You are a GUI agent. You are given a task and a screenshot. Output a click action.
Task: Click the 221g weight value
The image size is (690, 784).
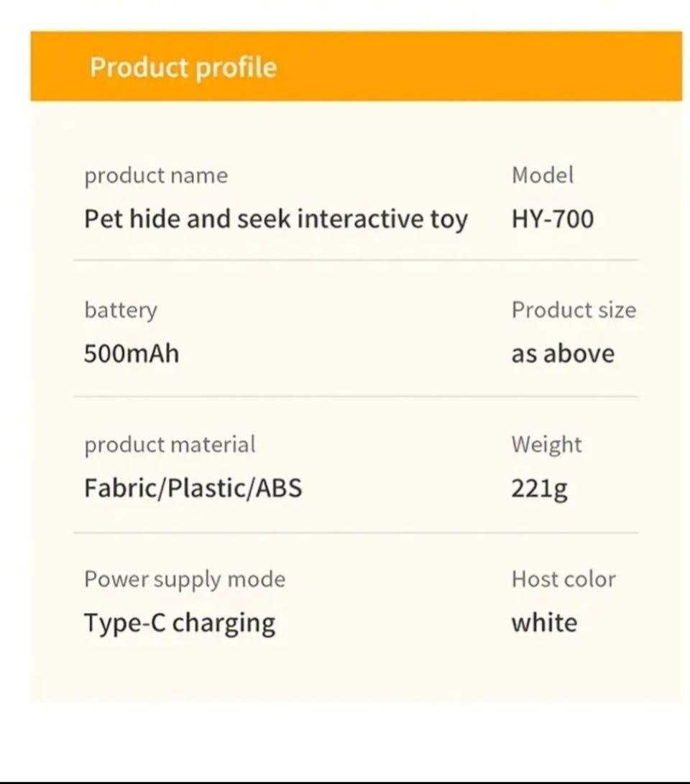pyautogui.click(x=540, y=489)
